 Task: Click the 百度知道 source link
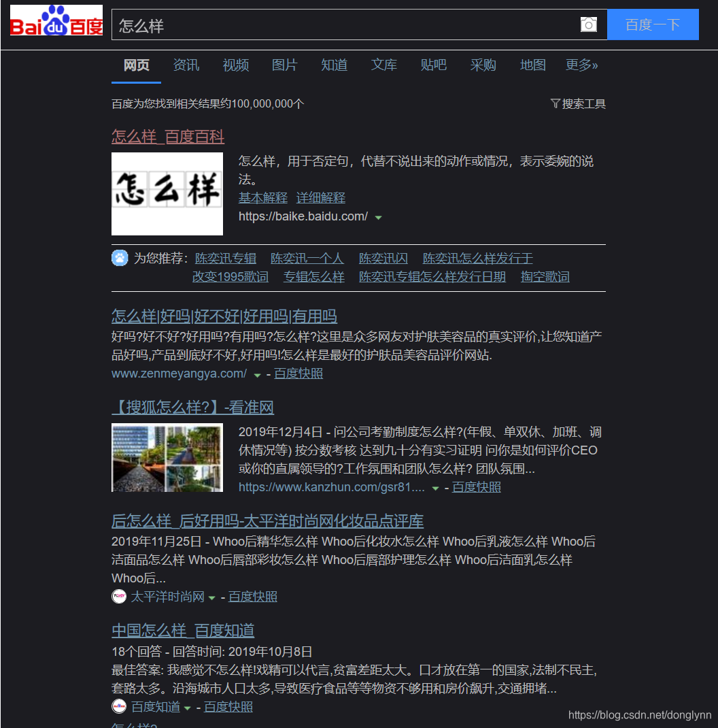coord(156,707)
